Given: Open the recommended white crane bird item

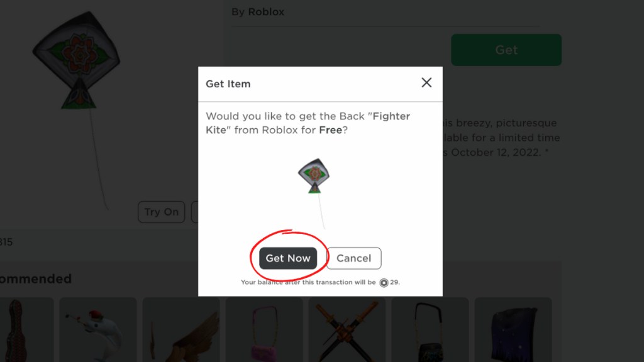Looking at the screenshot, I should click(x=97, y=329).
